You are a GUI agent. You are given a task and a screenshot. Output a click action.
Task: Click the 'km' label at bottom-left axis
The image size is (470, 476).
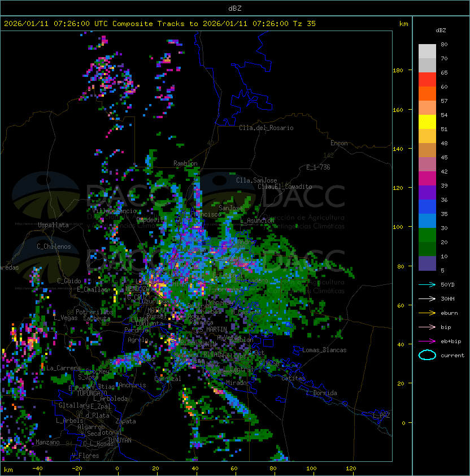pos(8,470)
